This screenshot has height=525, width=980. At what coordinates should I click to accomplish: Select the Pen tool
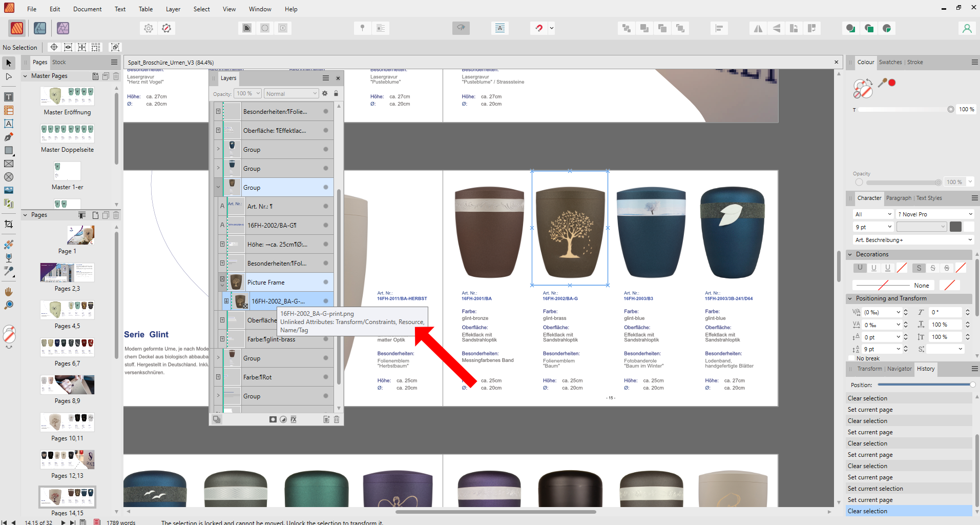pos(9,137)
